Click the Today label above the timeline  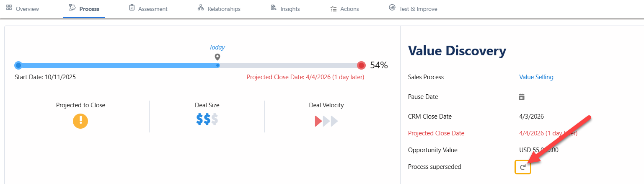(x=217, y=47)
